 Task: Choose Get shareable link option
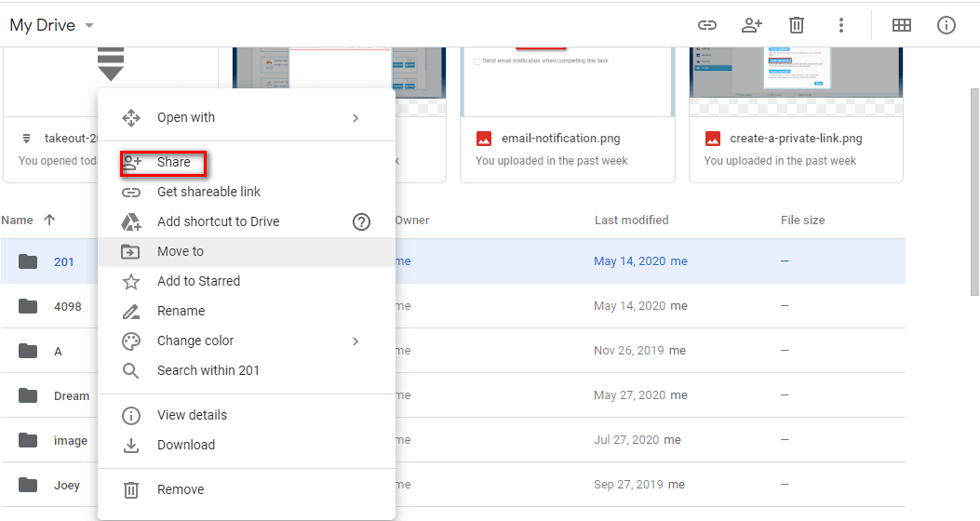(208, 192)
